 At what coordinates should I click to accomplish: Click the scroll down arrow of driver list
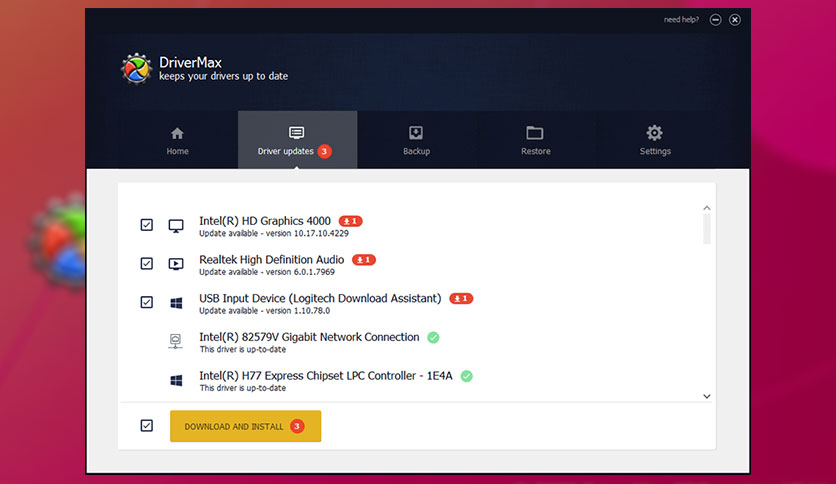point(706,396)
